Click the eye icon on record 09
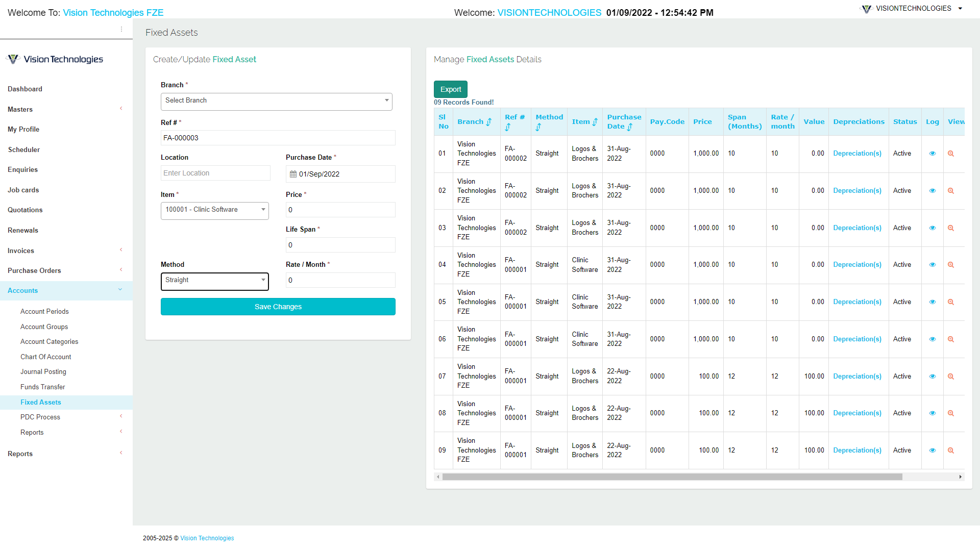 (x=933, y=450)
